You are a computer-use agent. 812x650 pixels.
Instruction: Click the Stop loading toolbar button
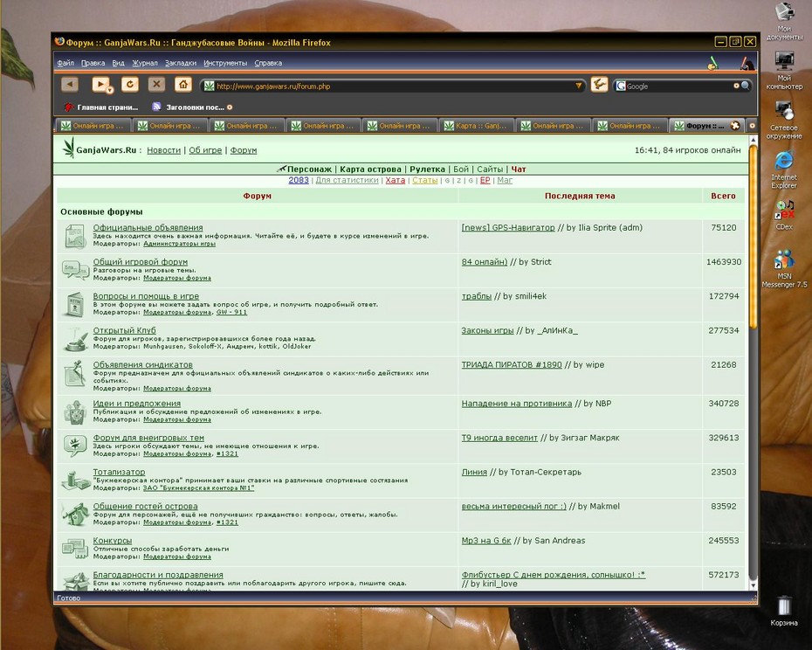pyautogui.click(x=156, y=84)
